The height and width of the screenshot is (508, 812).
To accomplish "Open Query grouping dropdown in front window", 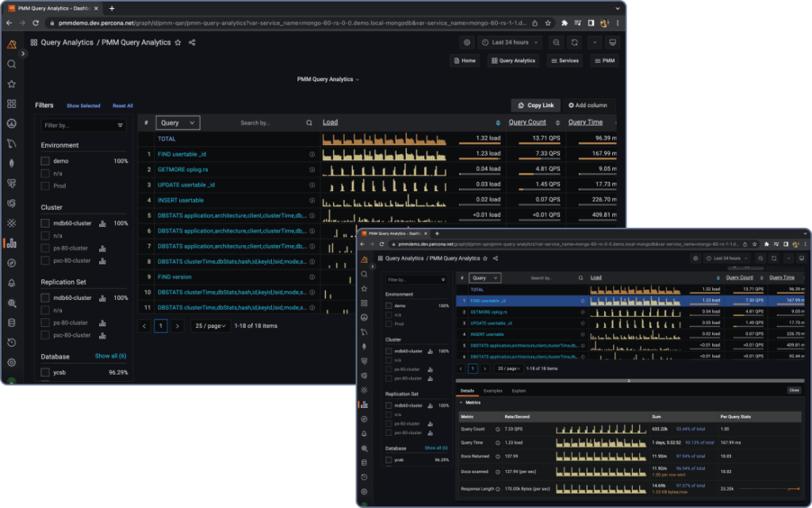I will pyautogui.click(x=485, y=278).
